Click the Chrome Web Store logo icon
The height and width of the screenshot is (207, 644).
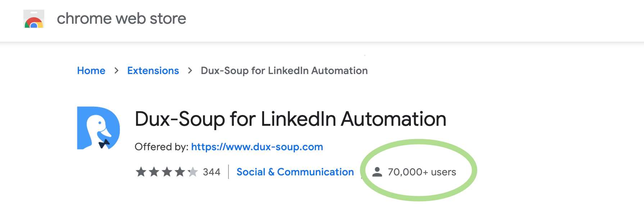point(34,19)
